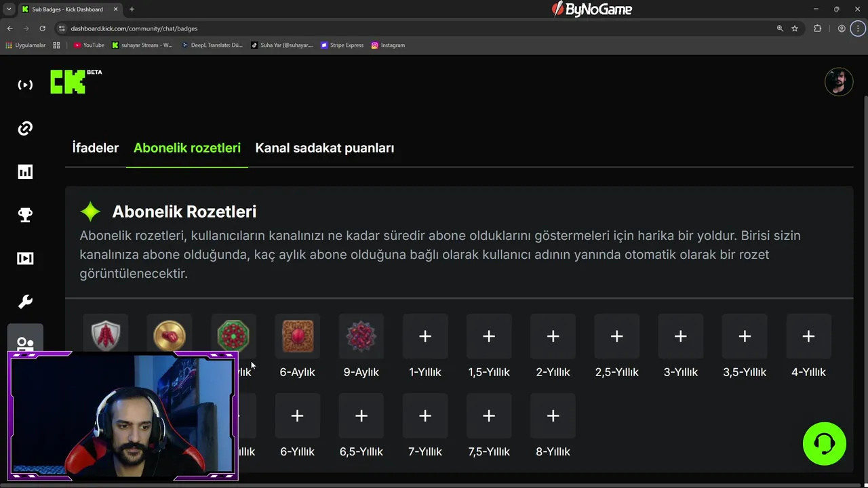Open the profile avatar at top right

[x=839, y=82]
